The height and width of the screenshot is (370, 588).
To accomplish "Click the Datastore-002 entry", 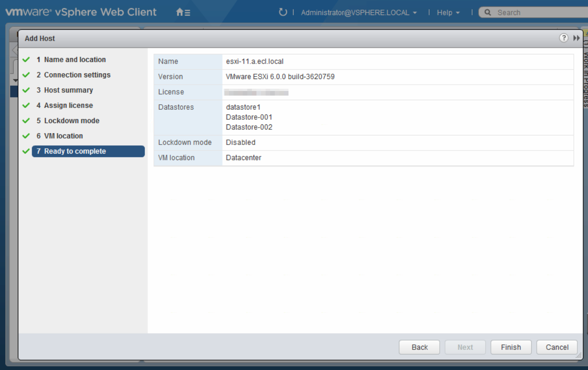I will pyautogui.click(x=249, y=127).
